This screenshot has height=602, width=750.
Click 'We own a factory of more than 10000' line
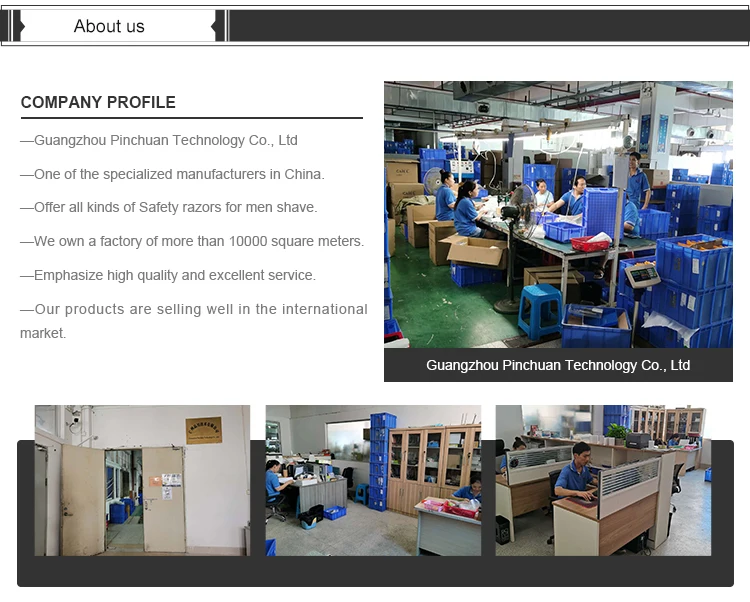pyautogui.click(x=192, y=241)
